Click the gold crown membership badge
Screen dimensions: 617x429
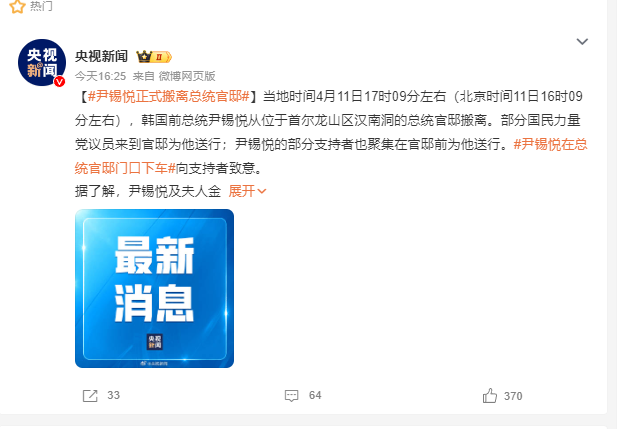[154, 57]
